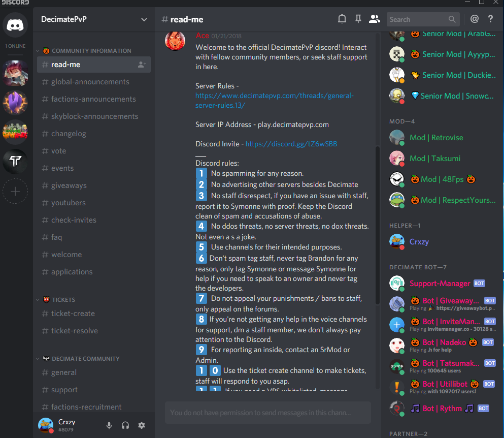Open global-announcements channel
The image size is (504, 438).
pyautogui.click(x=94, y=82)
